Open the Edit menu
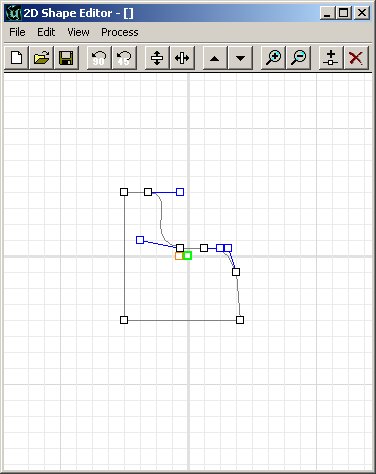This screenshot has width=376, height=474. pos(46,32)
